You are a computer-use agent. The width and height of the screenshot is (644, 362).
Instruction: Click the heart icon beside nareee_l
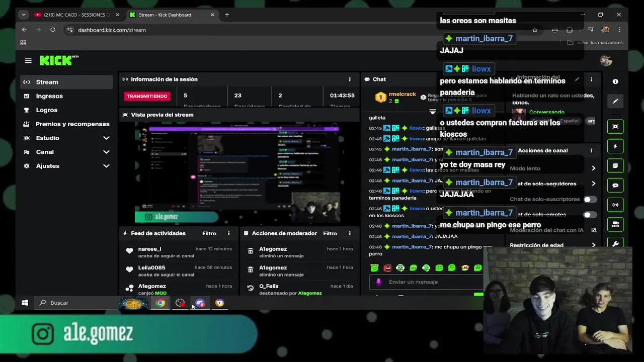click(x=129, y=251)
